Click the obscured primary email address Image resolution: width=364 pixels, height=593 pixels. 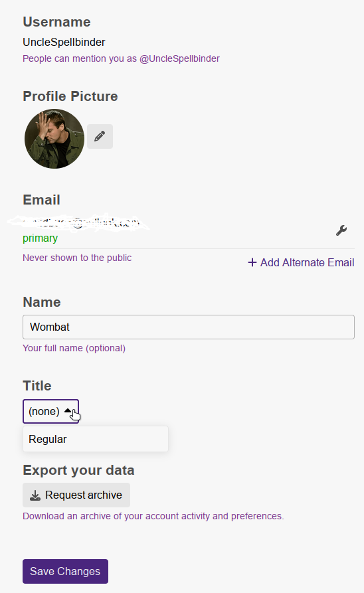click(78, 222)
